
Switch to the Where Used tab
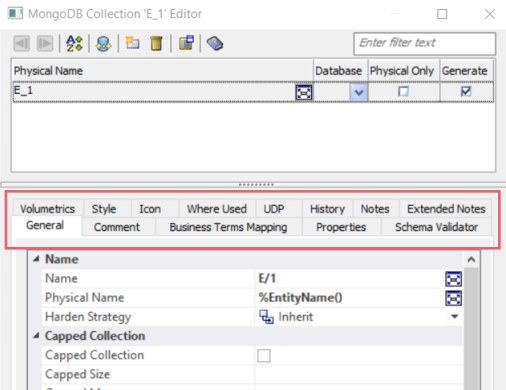[217, 209]
